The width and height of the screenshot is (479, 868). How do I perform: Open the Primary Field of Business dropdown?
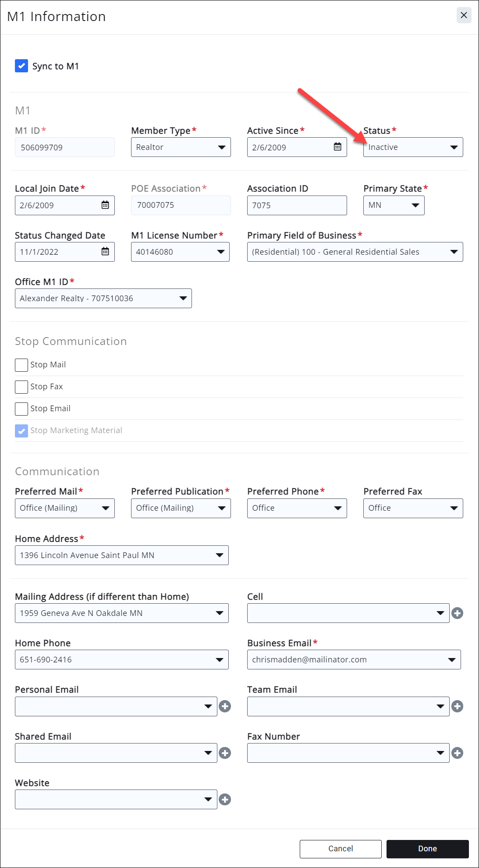(355, 252)
